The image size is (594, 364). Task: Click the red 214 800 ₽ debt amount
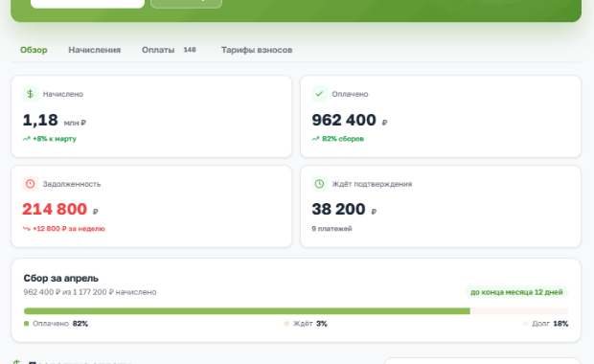pos(59,209)
